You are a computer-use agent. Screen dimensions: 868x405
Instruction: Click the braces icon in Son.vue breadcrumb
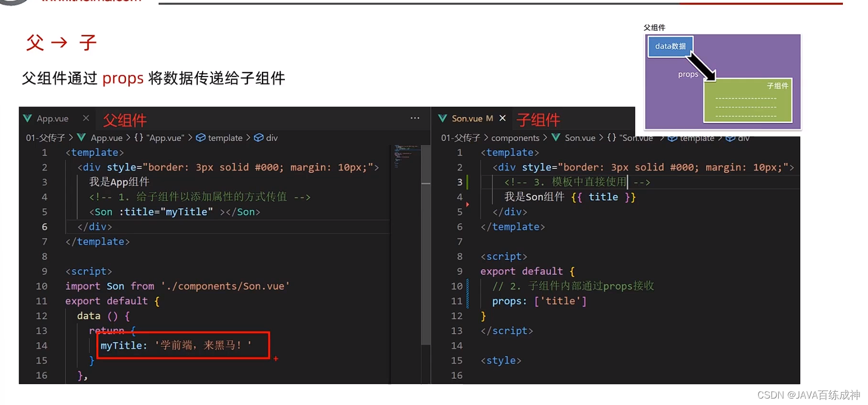tap(611, 137)
